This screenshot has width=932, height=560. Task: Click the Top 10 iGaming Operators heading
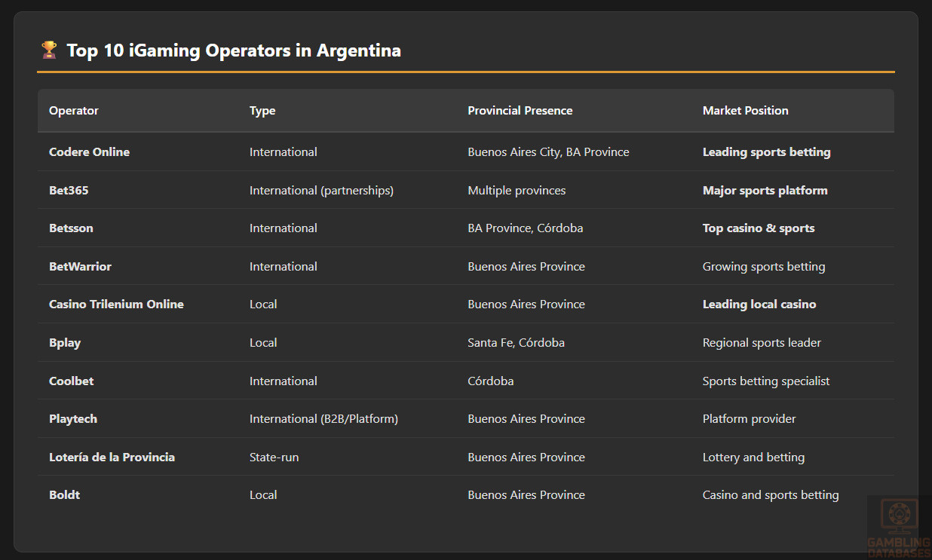(234, 50)
